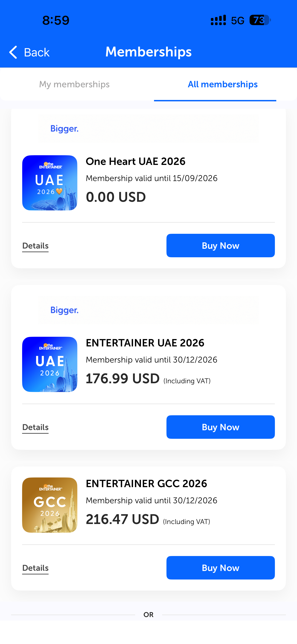View Details for One Heart UAE 2026
297x644 pixels.
pyautogui.click(x=35, y=246)
